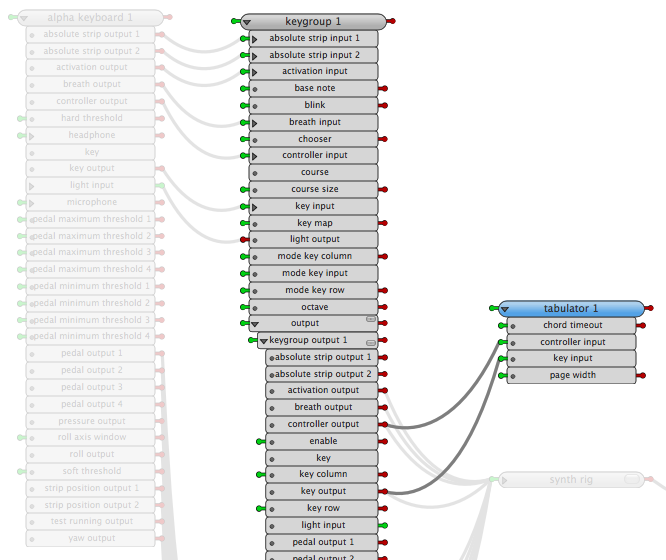The height and width of the screenshot is (560, 666).
Task: Collapse the alpha keyboard 1 node
Action: coord(24,18)
